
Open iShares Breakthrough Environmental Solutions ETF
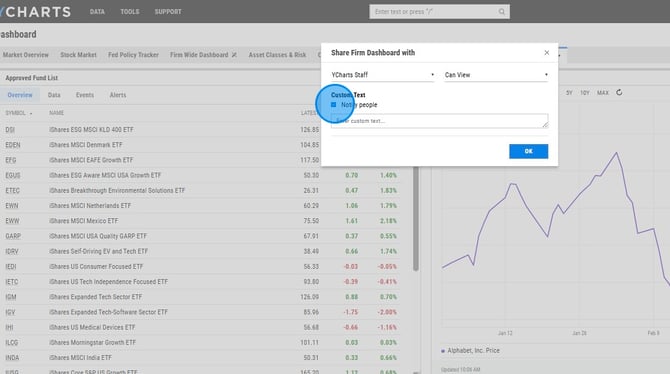(x=117, y=190)
